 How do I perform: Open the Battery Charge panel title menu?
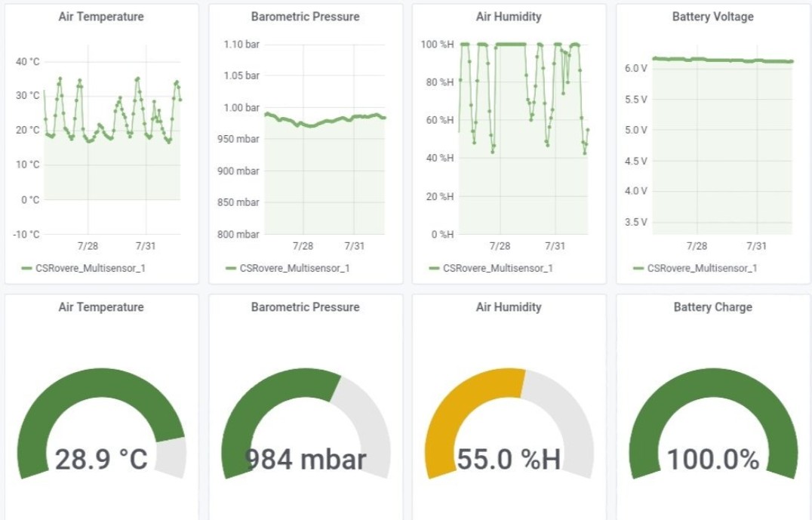pos(712,307)
